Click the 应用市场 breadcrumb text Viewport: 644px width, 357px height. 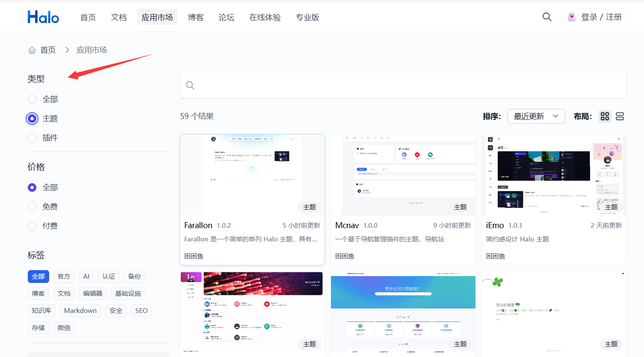[x=92, y=50]
